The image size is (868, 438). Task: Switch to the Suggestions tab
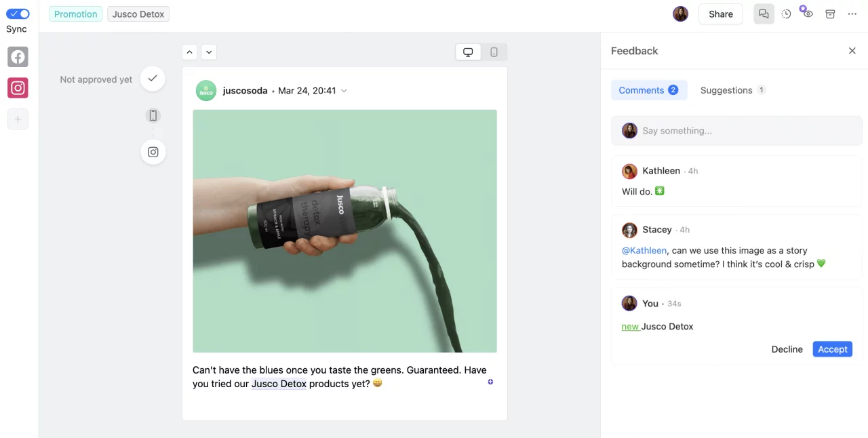click(x=732, y=89)
